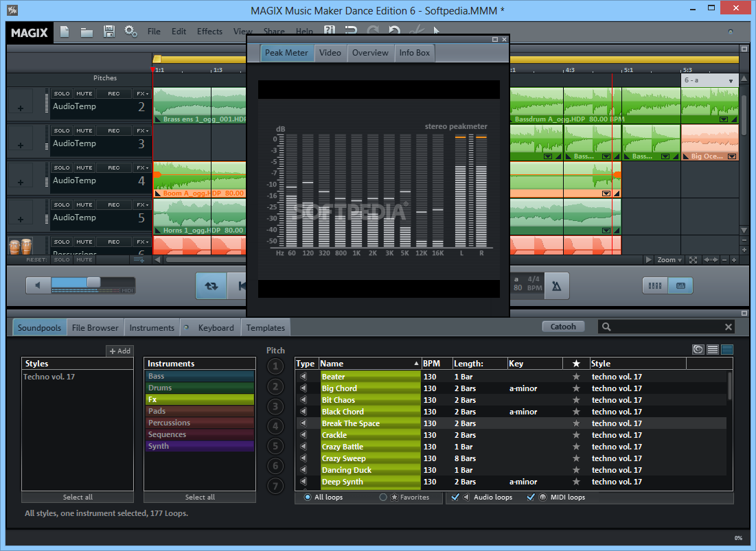The image size is (756, 551).
Task: Open the Keyboard tab
Action: coord(210,327)
